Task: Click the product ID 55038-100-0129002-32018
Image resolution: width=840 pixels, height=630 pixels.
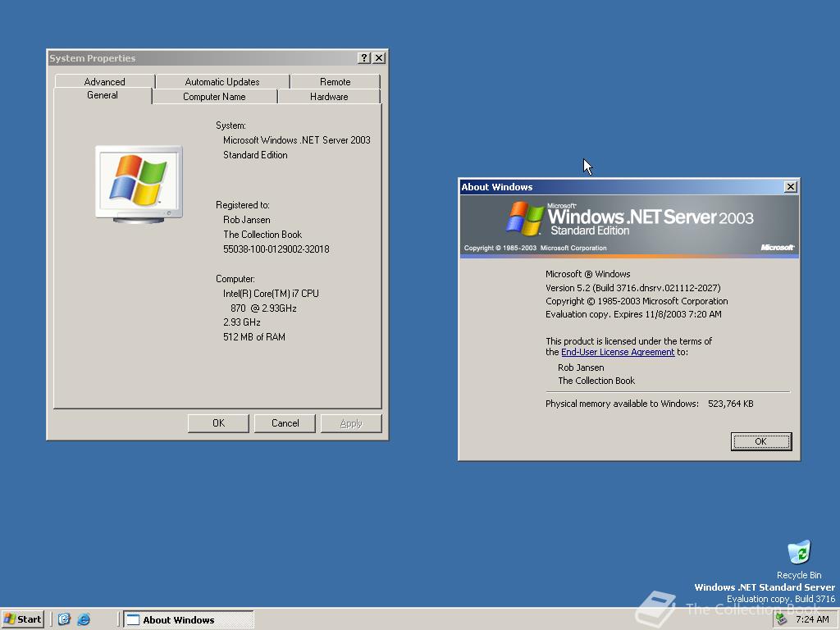Action: click(x=276, y=249)
